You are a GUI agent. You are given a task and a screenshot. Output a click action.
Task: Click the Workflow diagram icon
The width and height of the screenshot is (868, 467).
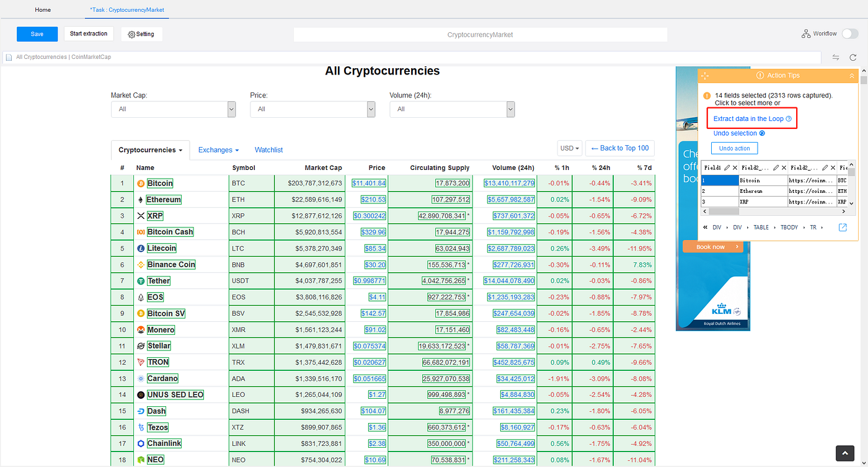[x=806, y=33]
